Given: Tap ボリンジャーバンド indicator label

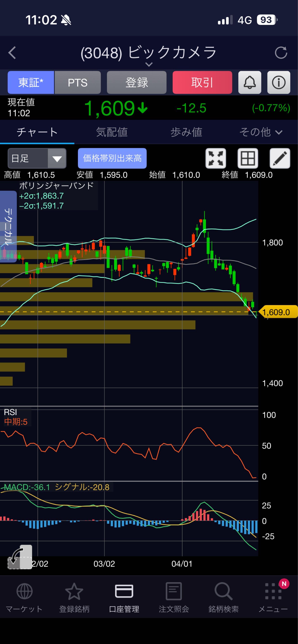Looking at the screenshot, I should point(56,186).
